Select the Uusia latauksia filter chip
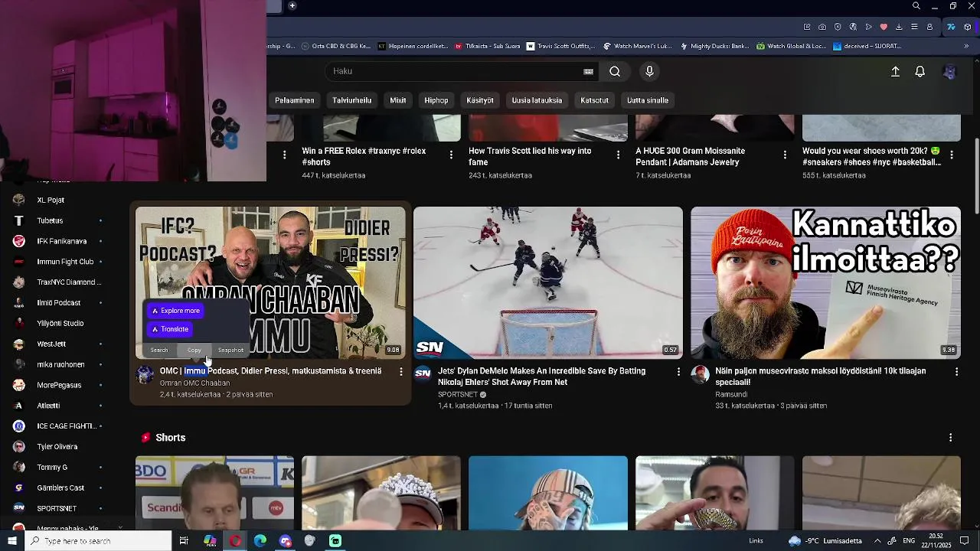Viewport: 980px width, 551px height. pyautogui.click(x=537, y=100)
